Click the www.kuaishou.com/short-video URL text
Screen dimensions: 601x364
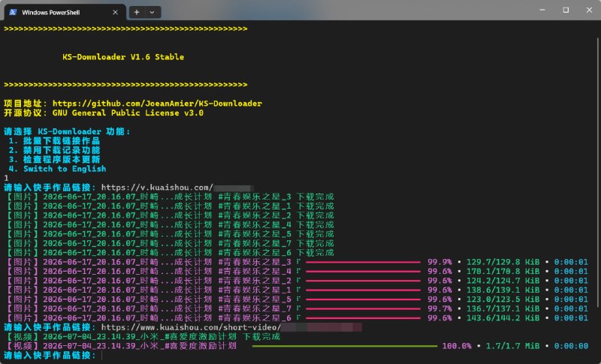coord(191,328)
